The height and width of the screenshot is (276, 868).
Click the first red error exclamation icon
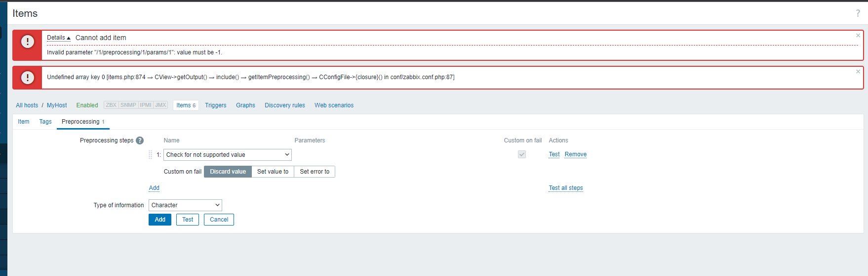[28, 42]
